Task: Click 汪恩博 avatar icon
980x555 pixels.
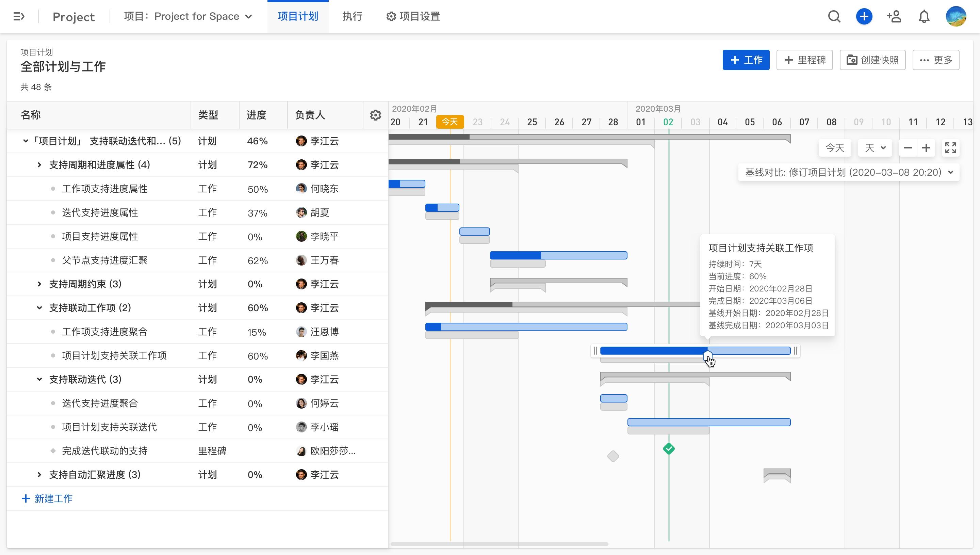Action: click(301, 332)
